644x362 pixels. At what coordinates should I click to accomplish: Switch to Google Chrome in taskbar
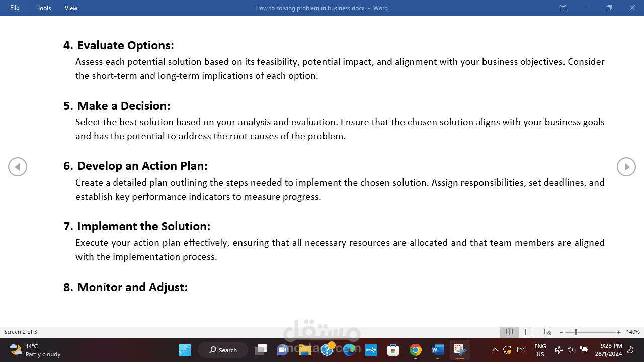tap(416, 350)
